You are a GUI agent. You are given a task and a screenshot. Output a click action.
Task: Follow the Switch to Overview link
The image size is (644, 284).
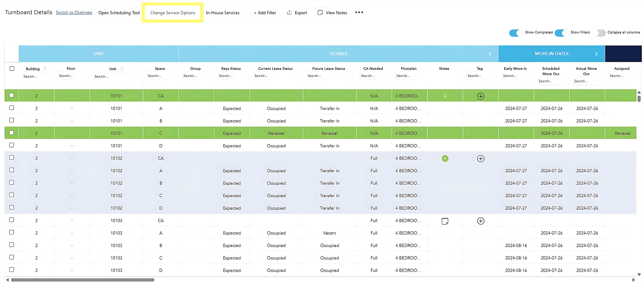74,12
